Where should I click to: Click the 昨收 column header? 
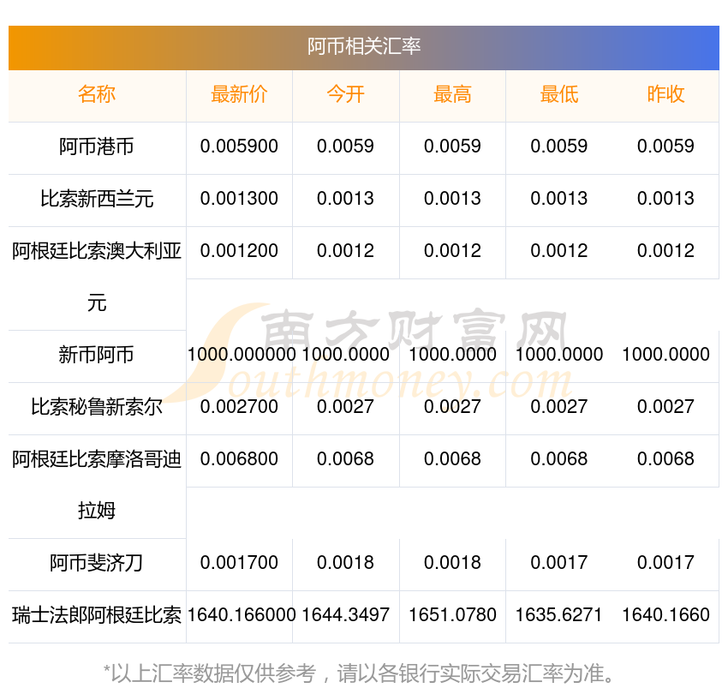point(665,94)
